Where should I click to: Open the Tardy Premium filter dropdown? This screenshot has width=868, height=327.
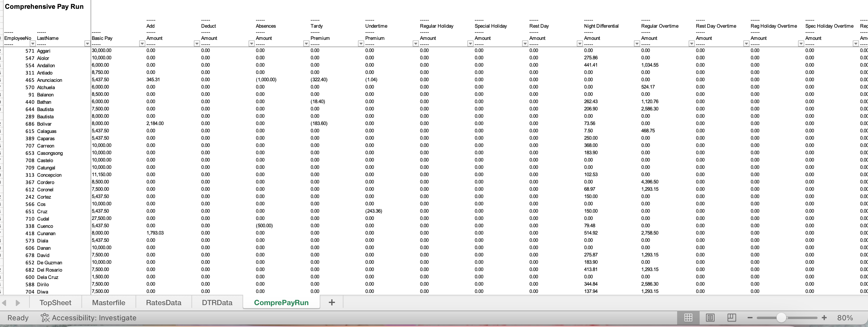361,43
